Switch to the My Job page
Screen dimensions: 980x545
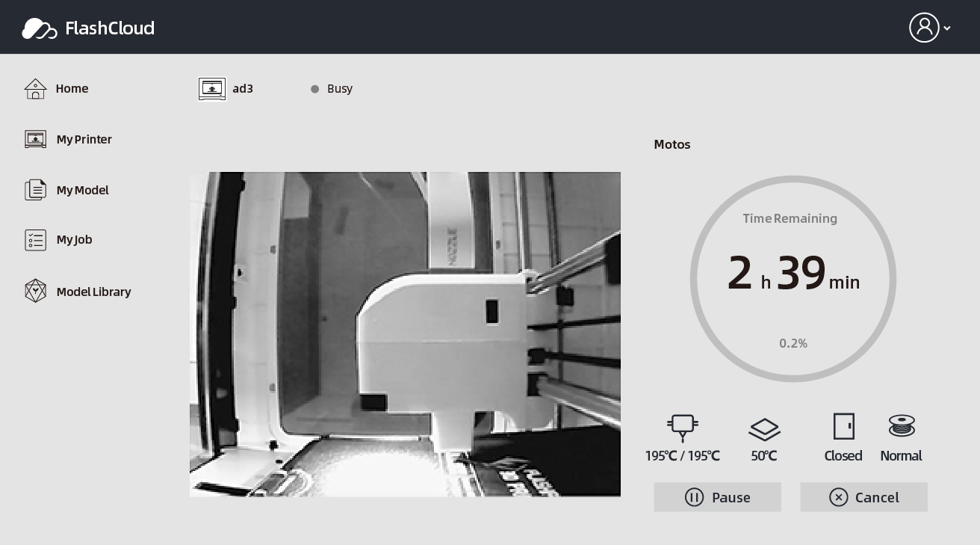75,239
